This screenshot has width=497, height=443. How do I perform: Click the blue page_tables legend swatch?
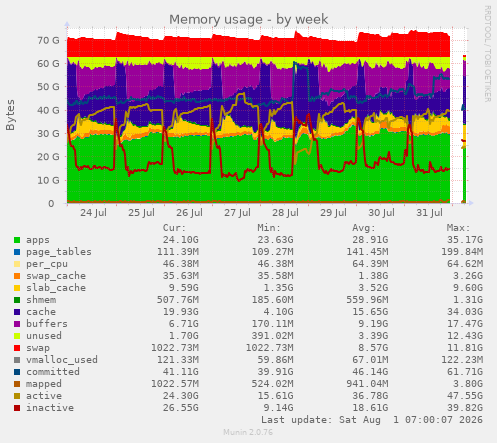[17, 252]
